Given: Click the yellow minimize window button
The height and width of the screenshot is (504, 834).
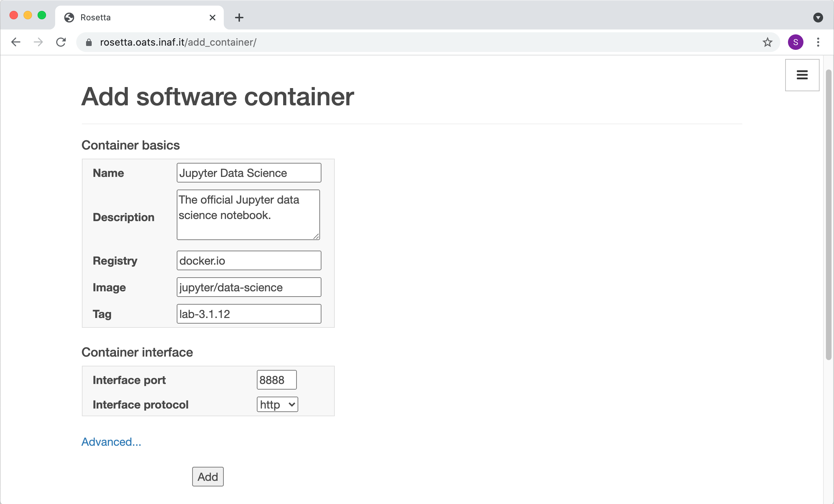Looking at the screenshot, I should tap(28, 15).
